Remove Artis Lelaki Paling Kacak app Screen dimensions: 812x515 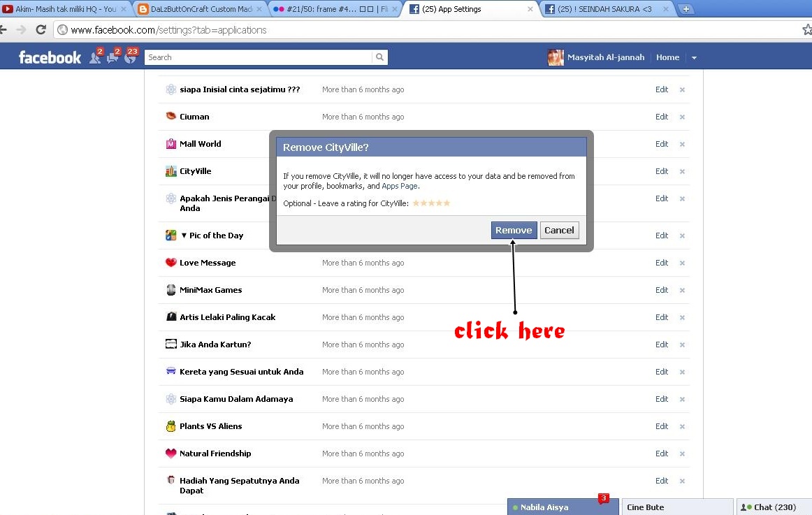tap(682, 318)
